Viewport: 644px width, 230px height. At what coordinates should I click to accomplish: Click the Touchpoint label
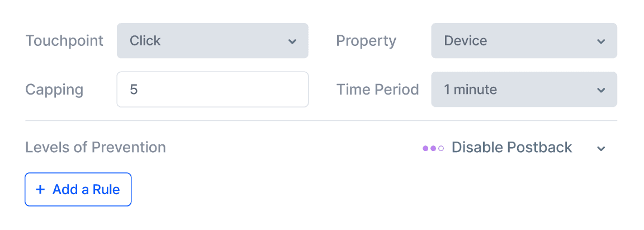(x=64, y=41)
